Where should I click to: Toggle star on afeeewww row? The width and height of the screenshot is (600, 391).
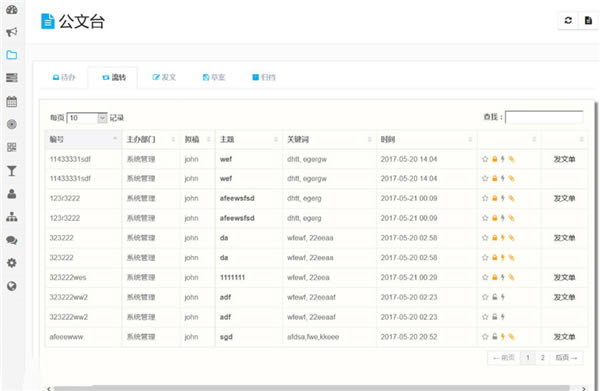tap(485, 337)
